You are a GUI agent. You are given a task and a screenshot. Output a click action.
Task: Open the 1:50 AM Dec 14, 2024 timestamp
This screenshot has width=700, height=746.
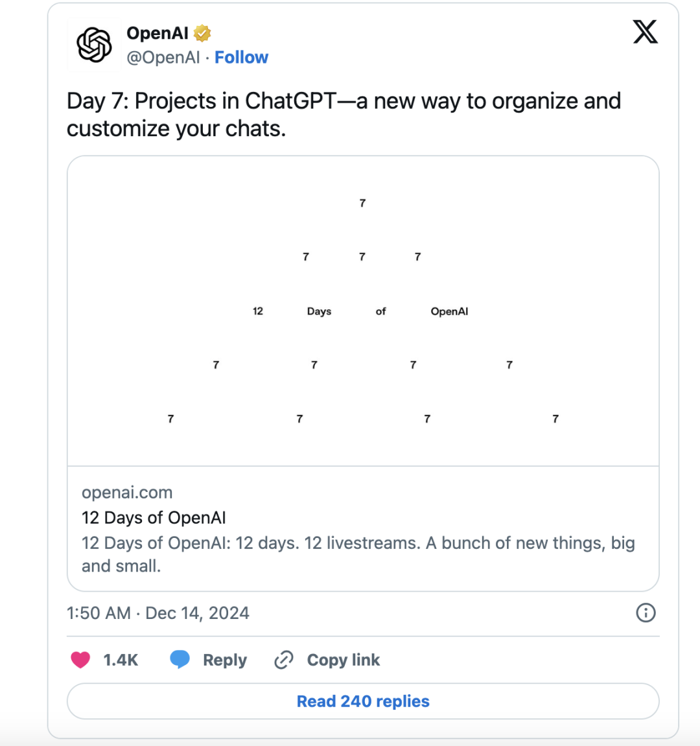pos(157,612)
